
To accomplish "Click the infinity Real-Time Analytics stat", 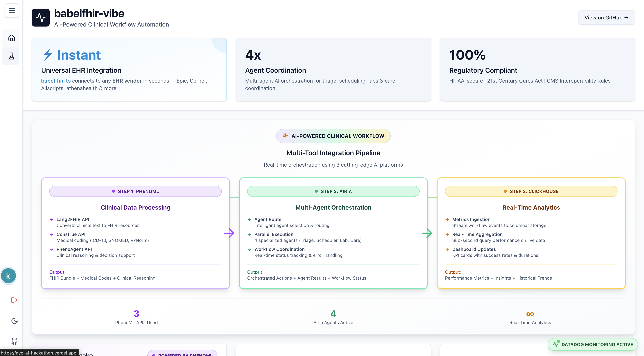I will coord(530,314).
